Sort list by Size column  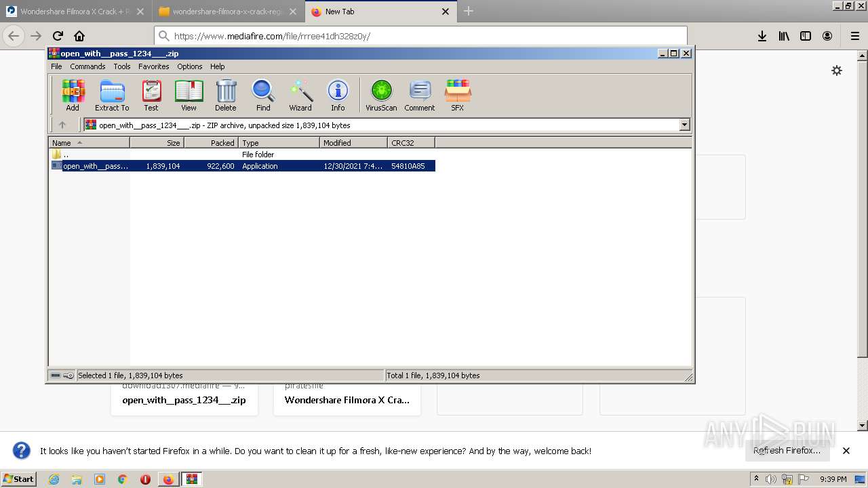[157, 142]
